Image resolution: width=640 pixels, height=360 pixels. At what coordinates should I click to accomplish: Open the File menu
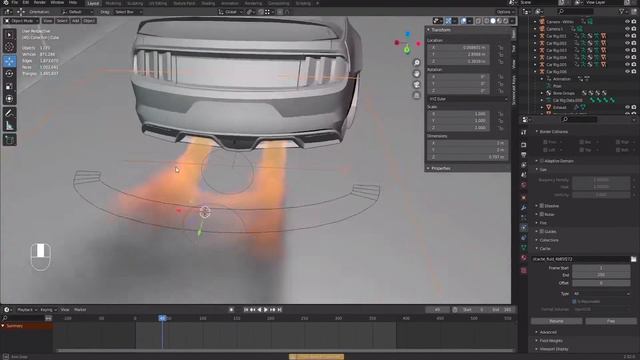[15, 2]
